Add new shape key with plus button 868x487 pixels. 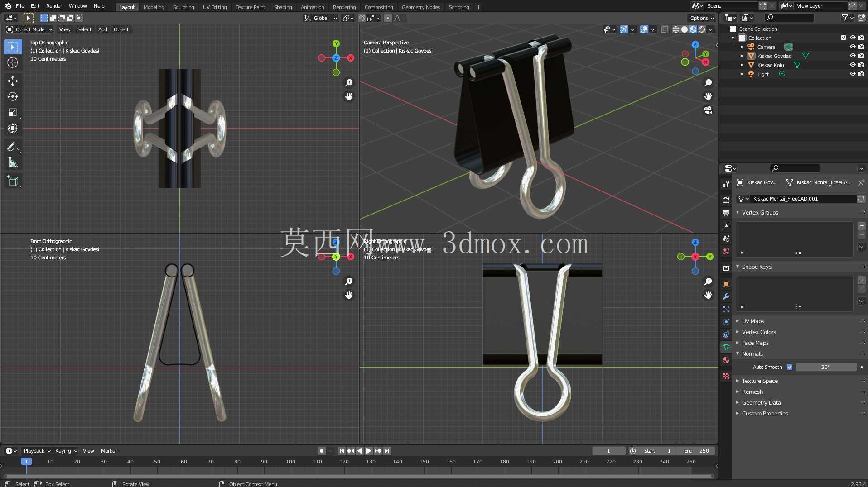coord(862,280)
